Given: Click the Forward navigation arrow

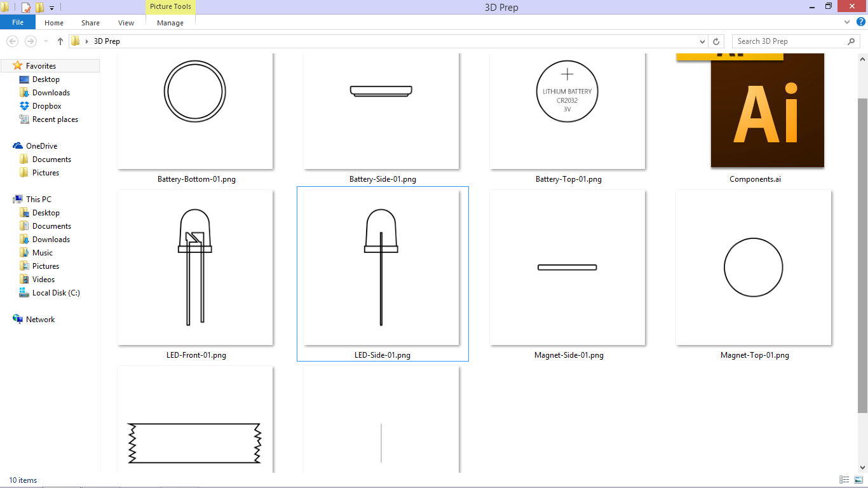Looking at the screenshot, I should [31, 41].
